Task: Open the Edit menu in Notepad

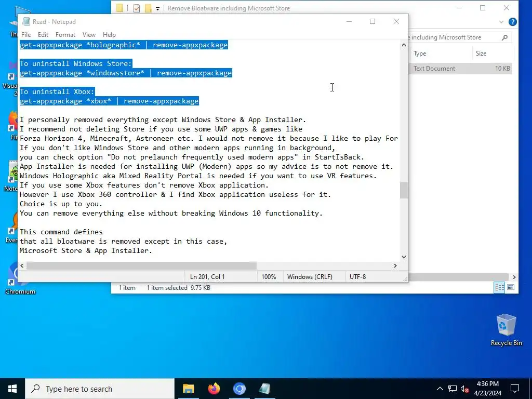Action: tap(43, 35)
